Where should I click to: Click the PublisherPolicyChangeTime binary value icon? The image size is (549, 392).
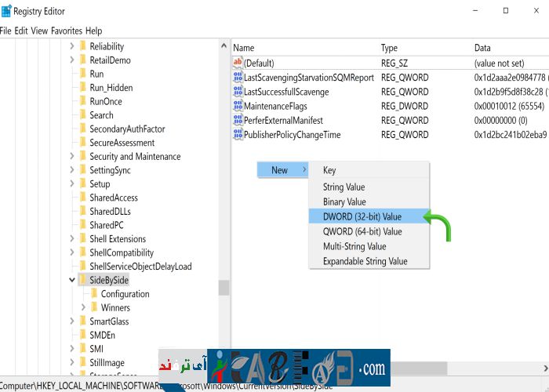click(238, 135)
